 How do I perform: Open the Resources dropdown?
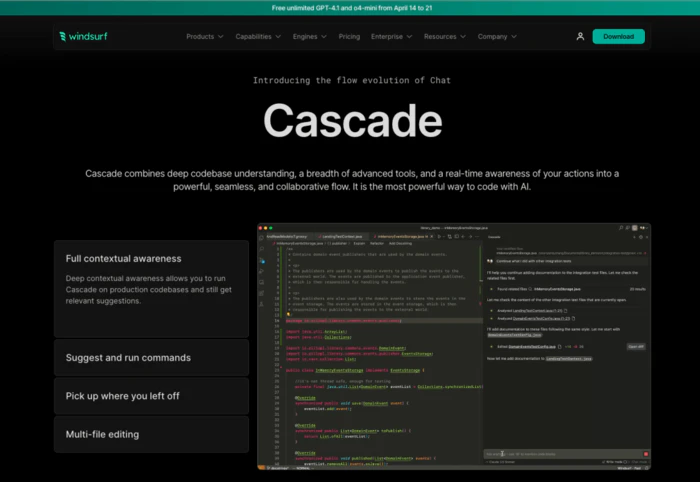click(445, 37)
